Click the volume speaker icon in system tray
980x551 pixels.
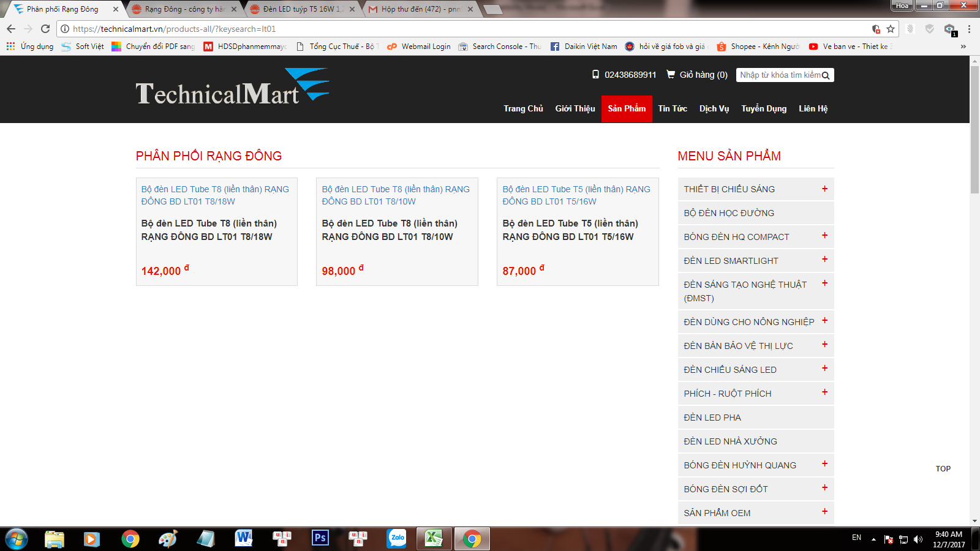918,539
